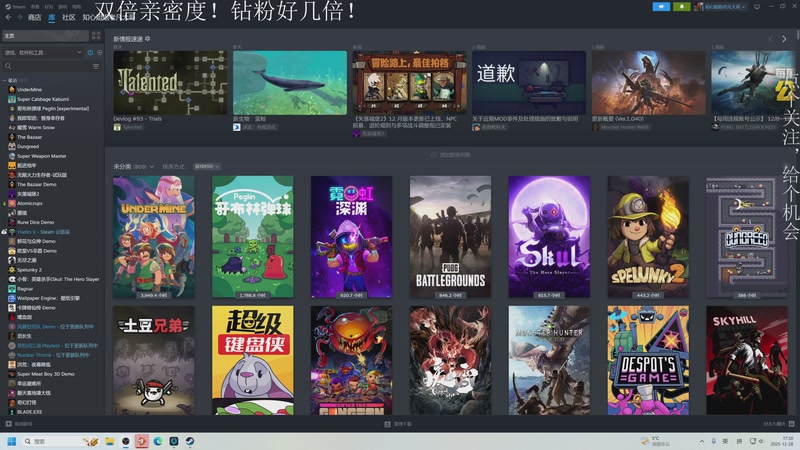
Task: Select Super Meat Boy 3D Demo in sidebar
Action: 46,374
